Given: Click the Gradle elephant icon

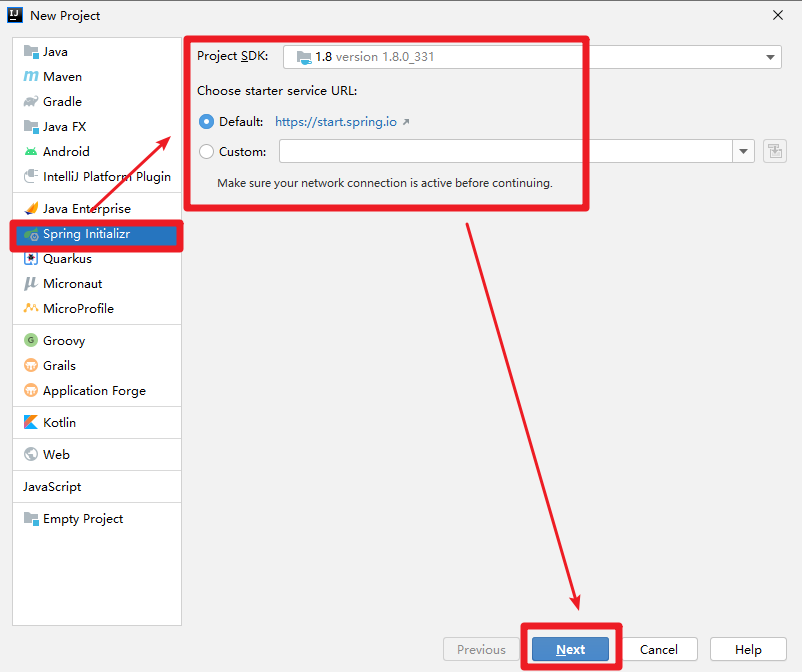Looking at the screenshot, I should tap(31, 101).
